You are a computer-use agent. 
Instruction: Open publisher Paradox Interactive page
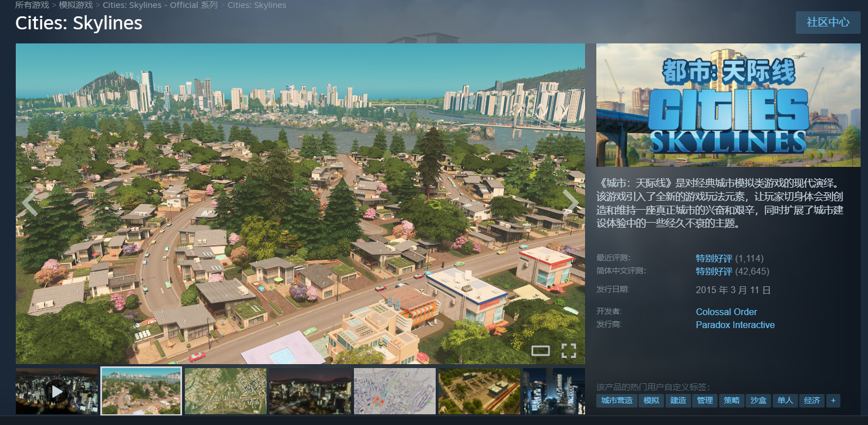pos(735,325)
